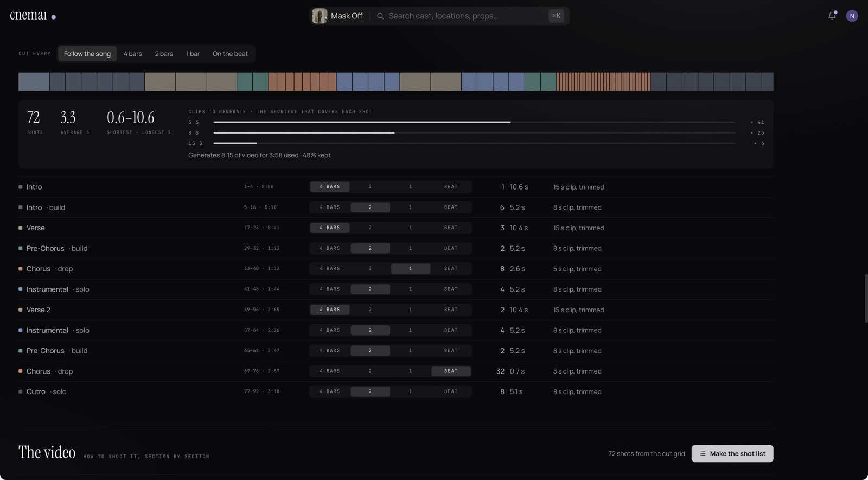Viewport: 868px width, 480px height.
Task: Set Intro build row to 4 bars
Action: 330,207
